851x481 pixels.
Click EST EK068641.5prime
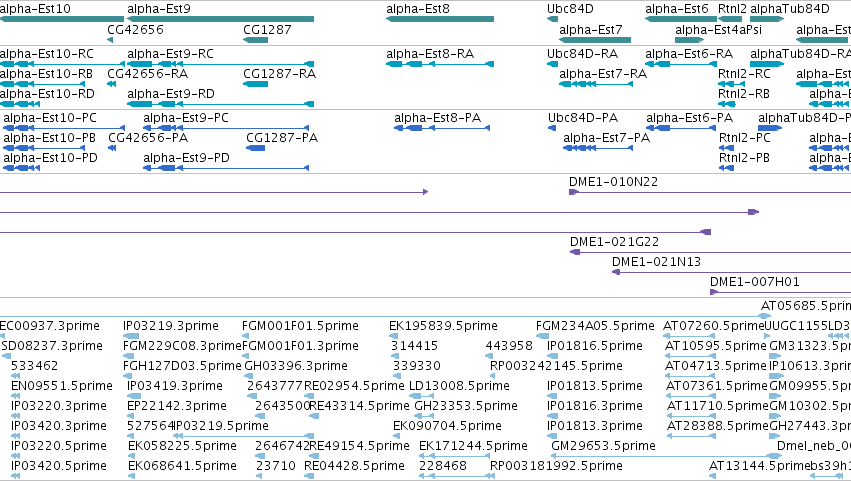click(182, 466)
